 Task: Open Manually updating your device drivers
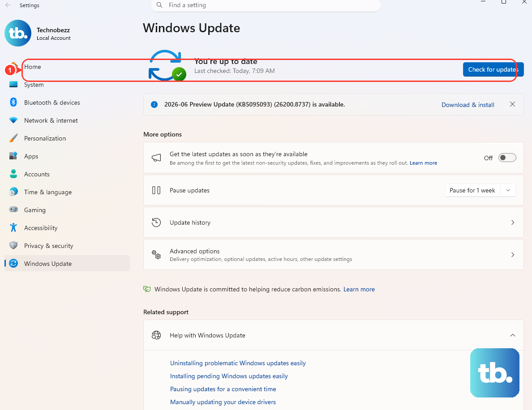coord(223,402)
